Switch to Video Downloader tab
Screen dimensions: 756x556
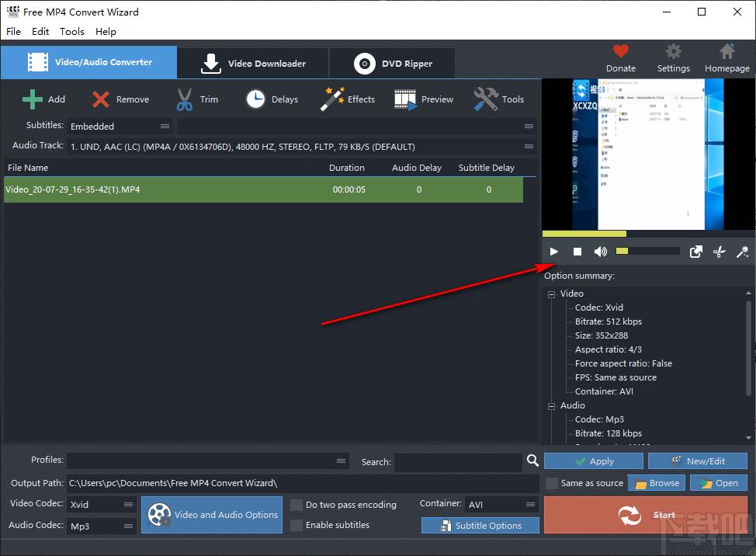pyautogui.click(x=253, y=63)
